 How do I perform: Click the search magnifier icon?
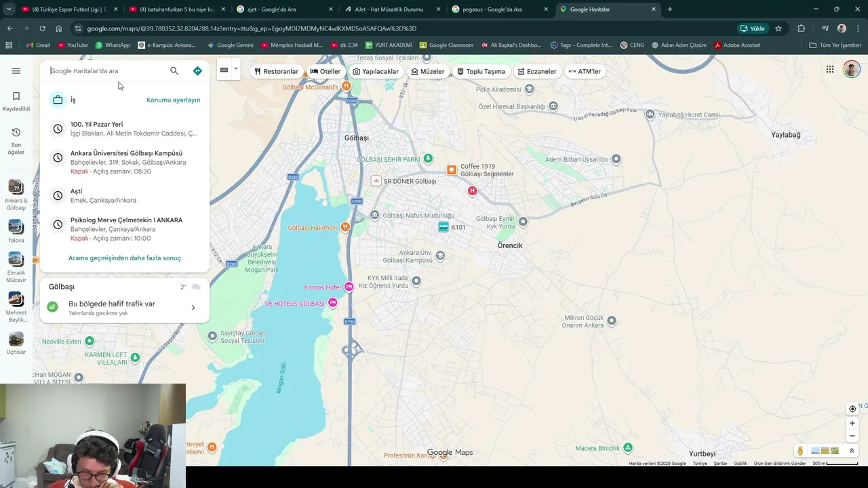click(174, 70)
